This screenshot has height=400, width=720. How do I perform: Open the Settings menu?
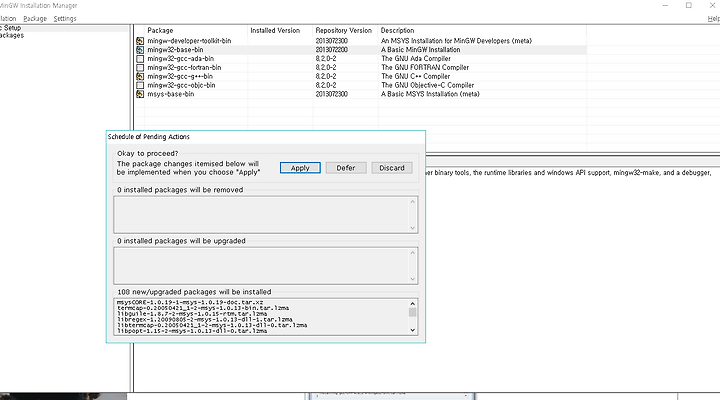coord(65,19)
